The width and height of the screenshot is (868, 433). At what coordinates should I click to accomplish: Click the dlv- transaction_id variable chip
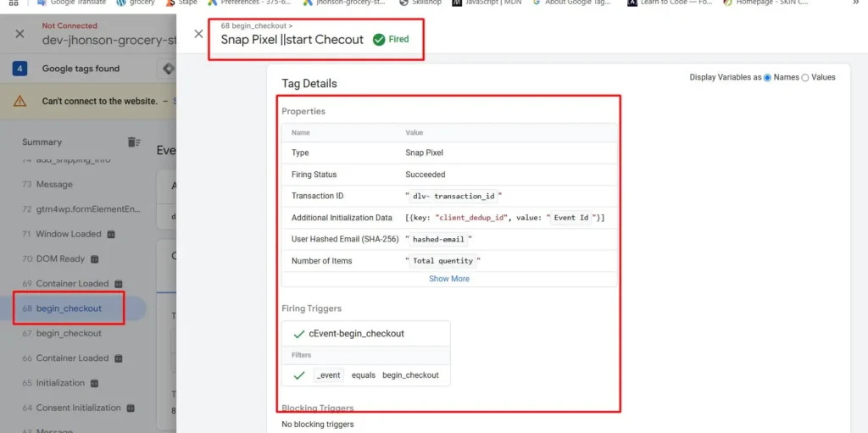coord(453,197)
